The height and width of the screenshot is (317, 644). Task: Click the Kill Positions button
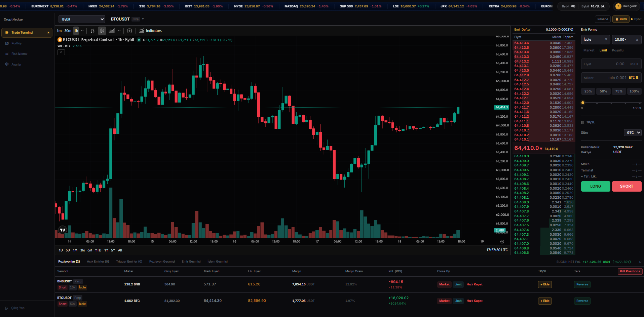pos(630,271)
